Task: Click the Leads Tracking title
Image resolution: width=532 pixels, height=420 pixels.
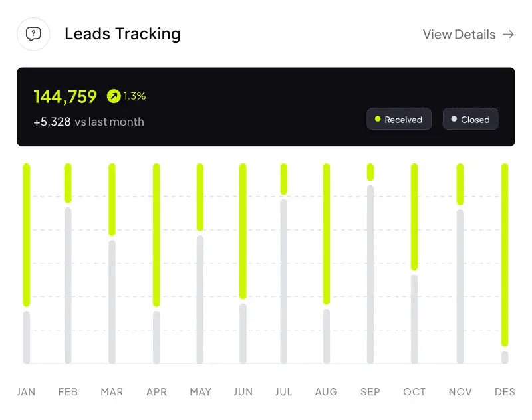Action: (122, 34)
